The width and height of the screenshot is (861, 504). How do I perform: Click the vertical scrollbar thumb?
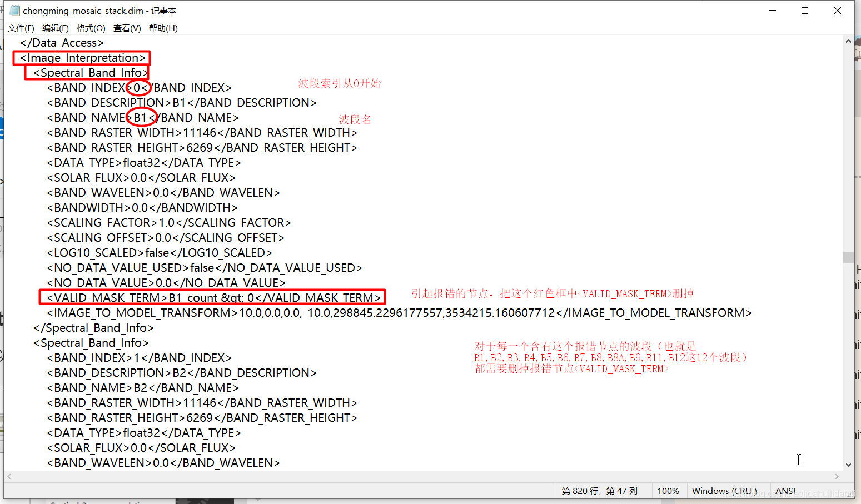[x=848, y=257]
